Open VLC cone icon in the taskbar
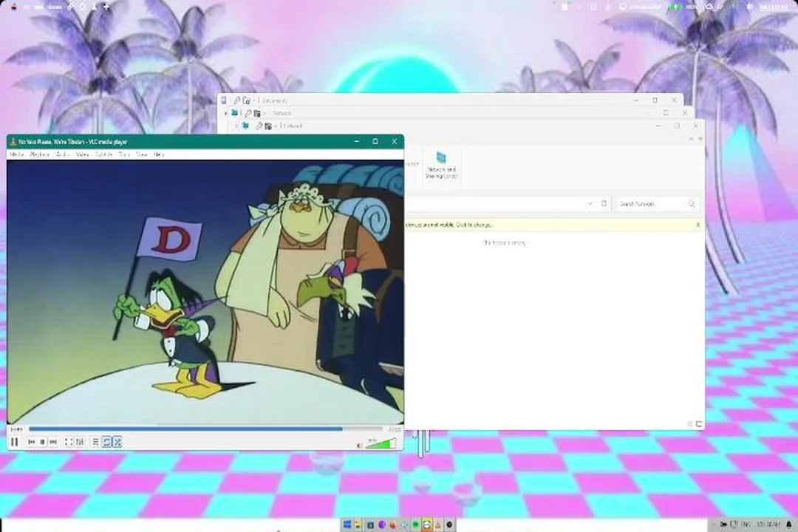Image resolution: width=798 pixels, height=532 pixels. click(437, 525)
